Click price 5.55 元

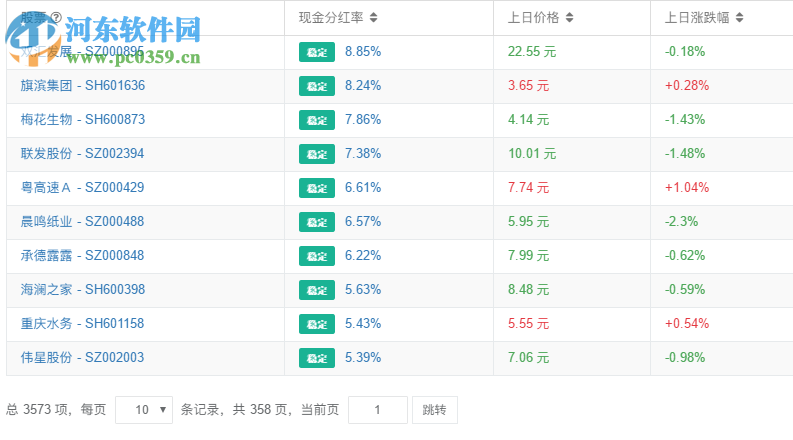pyautogui.click(x=528, y=323)
